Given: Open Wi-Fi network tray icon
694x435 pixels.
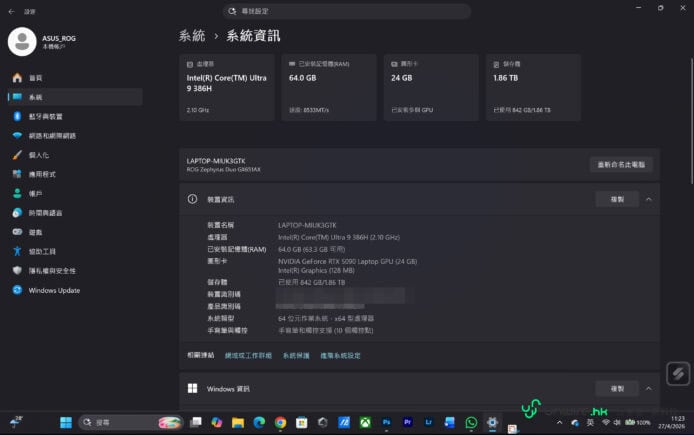Looking at the screenshot, I should tap(606, 423).
